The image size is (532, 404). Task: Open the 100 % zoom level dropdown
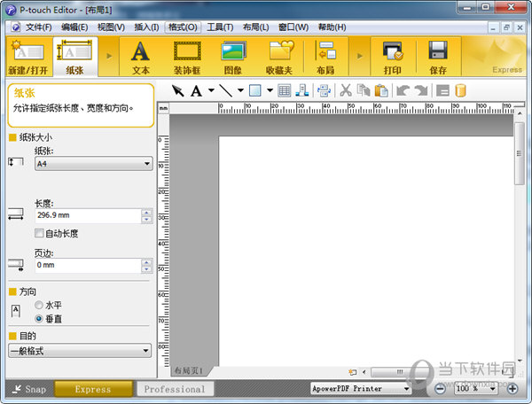(475, 388)
